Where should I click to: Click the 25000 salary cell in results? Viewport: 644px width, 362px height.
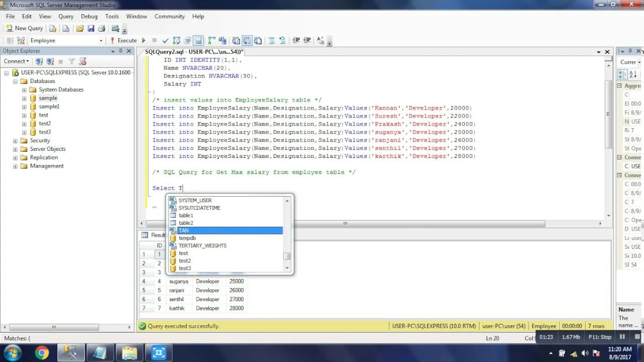[236, 282]
